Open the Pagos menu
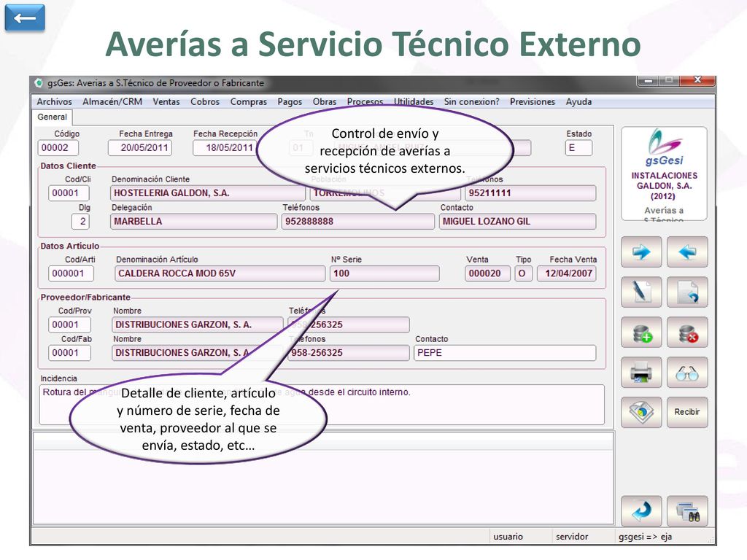747x560 pixels. point(290,101)
